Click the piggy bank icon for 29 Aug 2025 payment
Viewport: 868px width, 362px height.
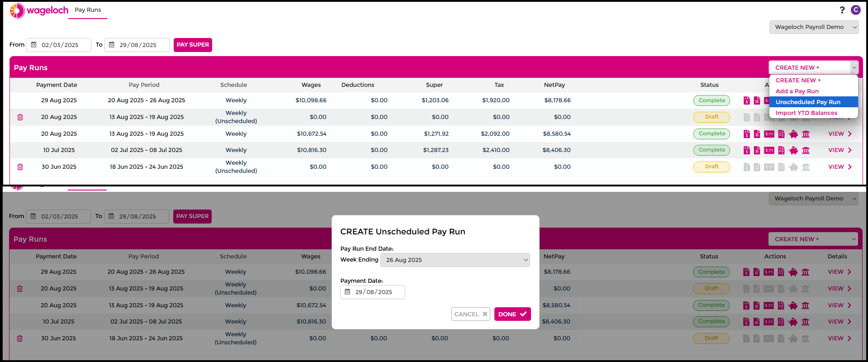point(792,272)
